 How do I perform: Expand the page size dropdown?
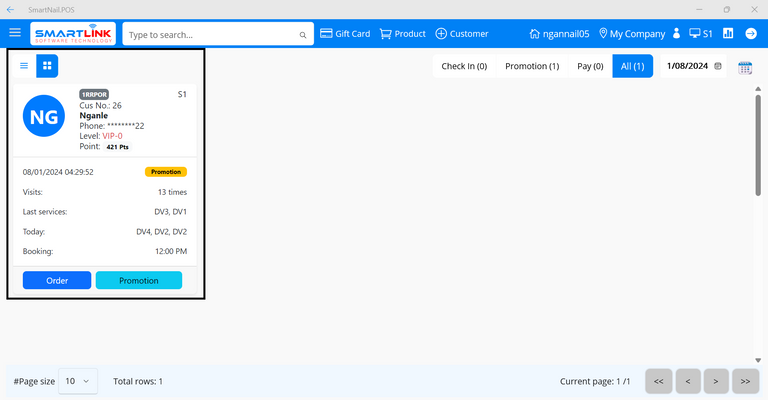point(80,381)
